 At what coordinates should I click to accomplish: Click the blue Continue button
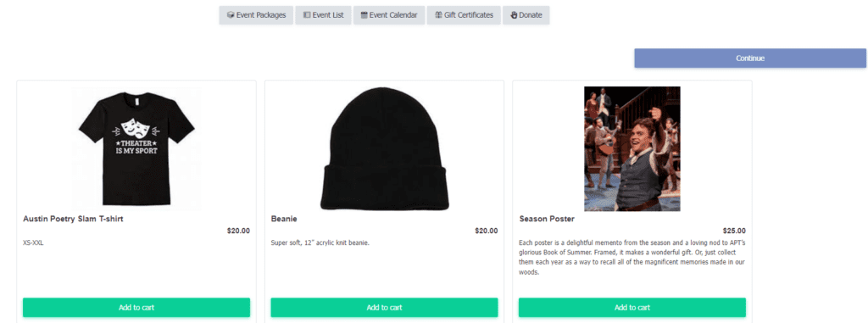point(750,58)
